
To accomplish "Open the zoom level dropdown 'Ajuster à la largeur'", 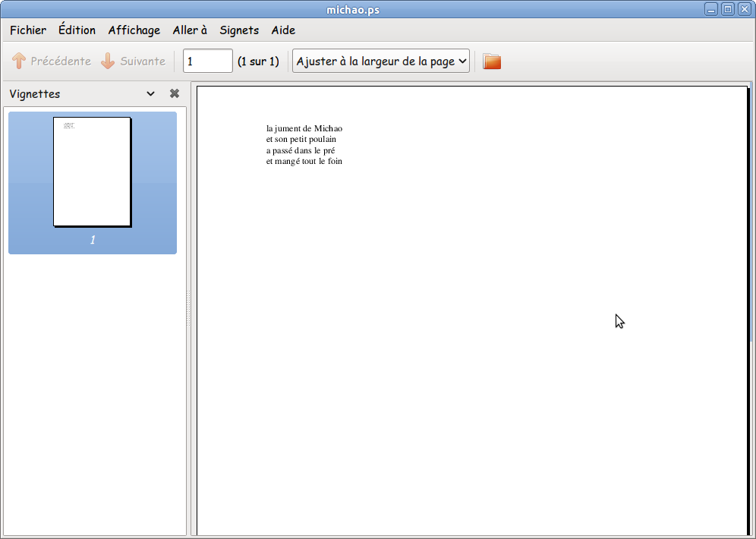I will coord(381,61).
